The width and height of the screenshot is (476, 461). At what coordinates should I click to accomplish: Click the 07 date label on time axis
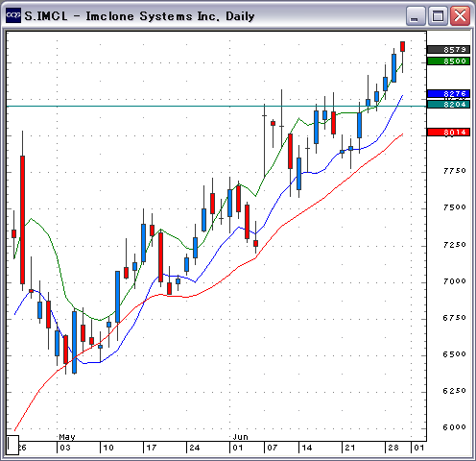tap(273, 448)
